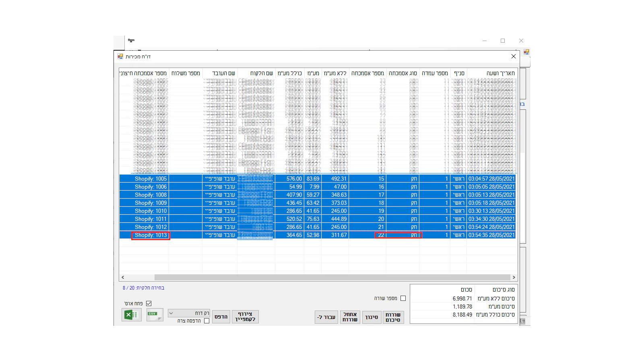Viewport: 644px width, 362px height.
Task: Click the 576.00 total cell
Action: [x=290, y=179]
